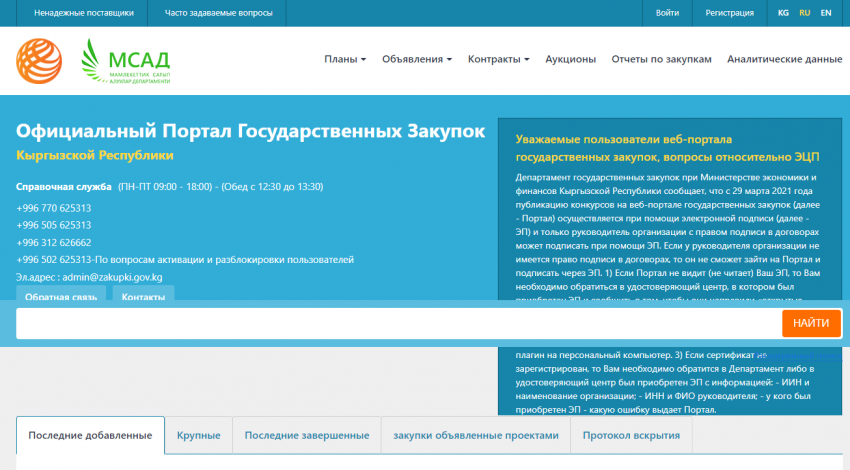Click the Войти login link

click(667, 13)
